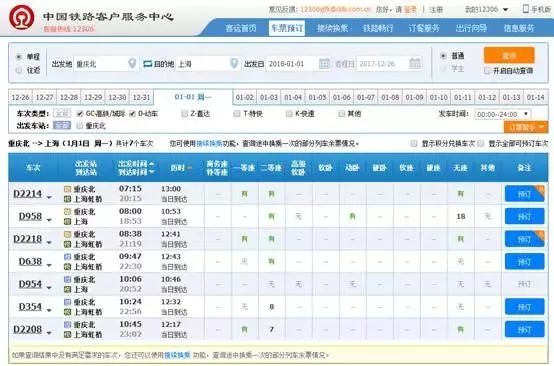
Task: Book train D958 button
Action: (524, 217)
